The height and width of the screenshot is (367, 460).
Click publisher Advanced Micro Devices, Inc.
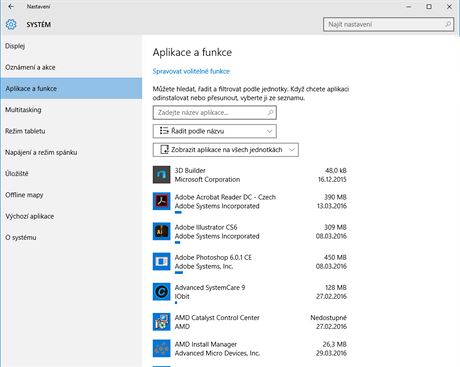tap(217, 353)
